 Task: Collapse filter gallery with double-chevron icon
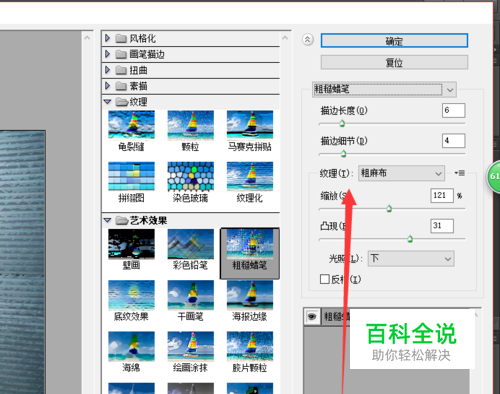click(308, 40)
